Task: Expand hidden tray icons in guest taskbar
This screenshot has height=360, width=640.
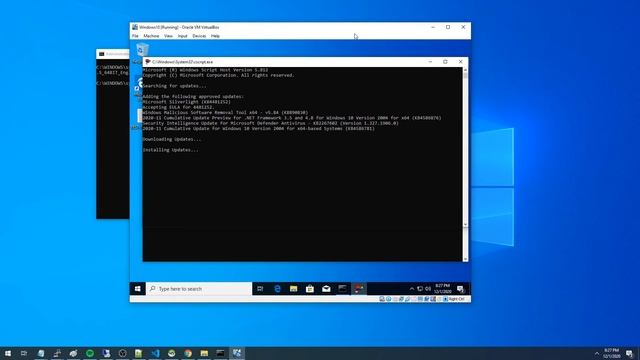Action: [411, 289]
